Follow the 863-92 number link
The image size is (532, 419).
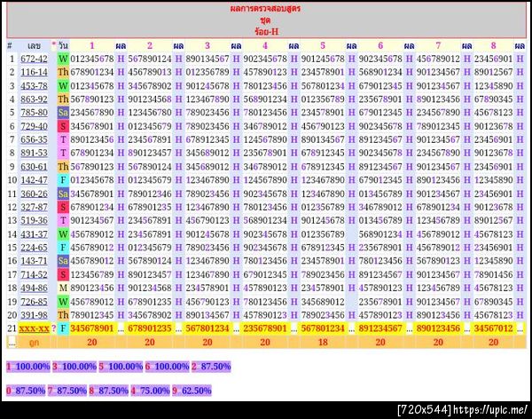click(x=34, y=99)
